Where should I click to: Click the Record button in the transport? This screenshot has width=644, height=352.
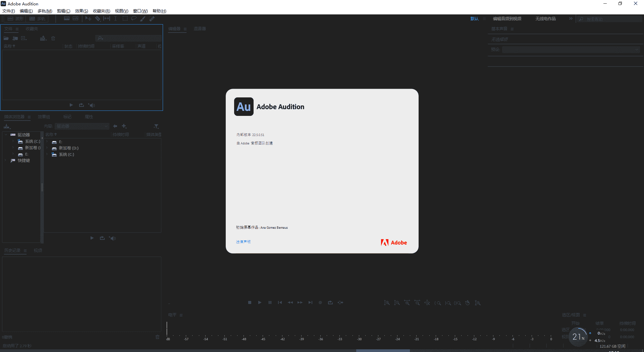click(x=320, y=303)
